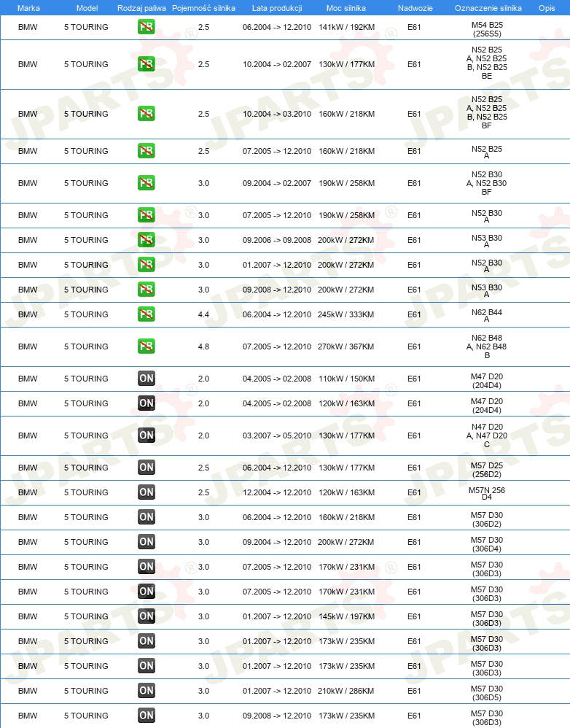
Task: Click the ON diesel icon in the M57N 256 D4 row
Action: pos(146,492)
